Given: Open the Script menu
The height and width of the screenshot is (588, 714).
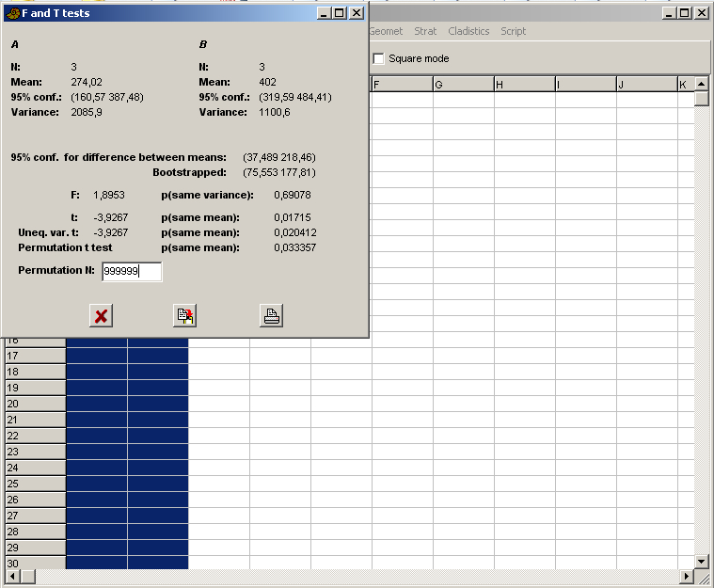Looking at the screenshot, I should [x=513, y=31].
